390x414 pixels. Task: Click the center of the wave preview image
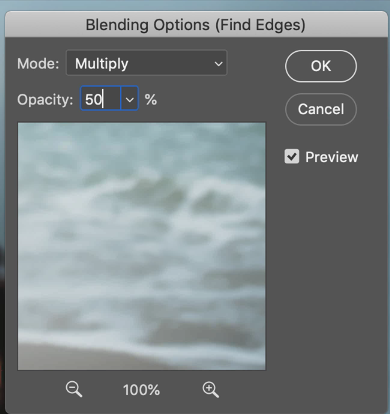coord(142,246)
